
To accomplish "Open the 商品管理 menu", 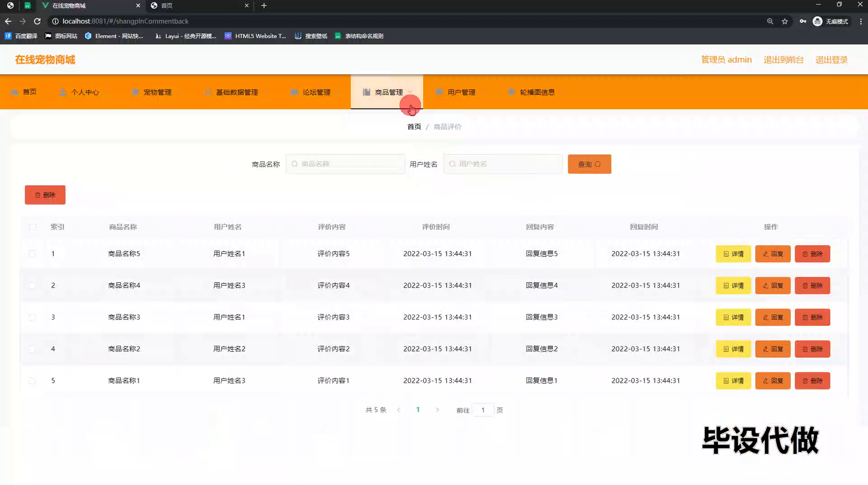I will [x=387, y=92].
